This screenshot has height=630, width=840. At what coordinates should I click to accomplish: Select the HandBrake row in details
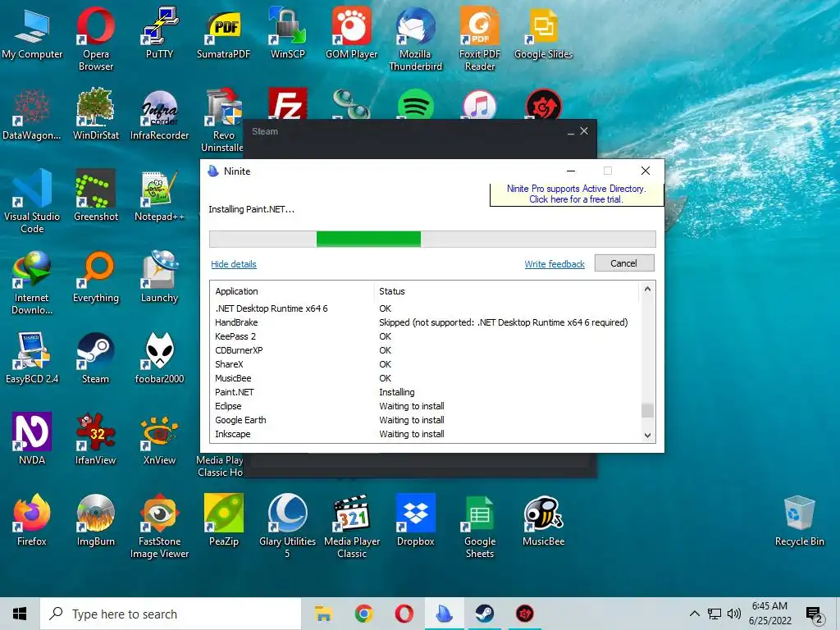(426, 322)
